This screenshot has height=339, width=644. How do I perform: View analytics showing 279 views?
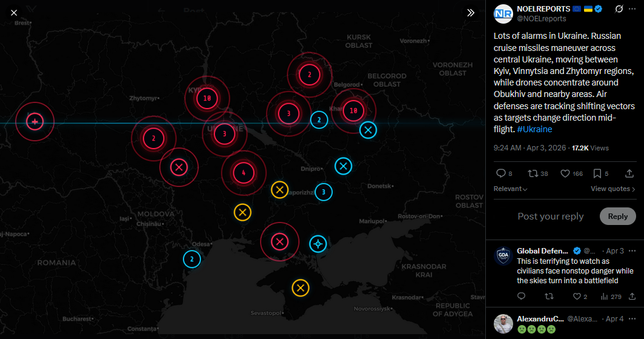[x=611, y=297]
